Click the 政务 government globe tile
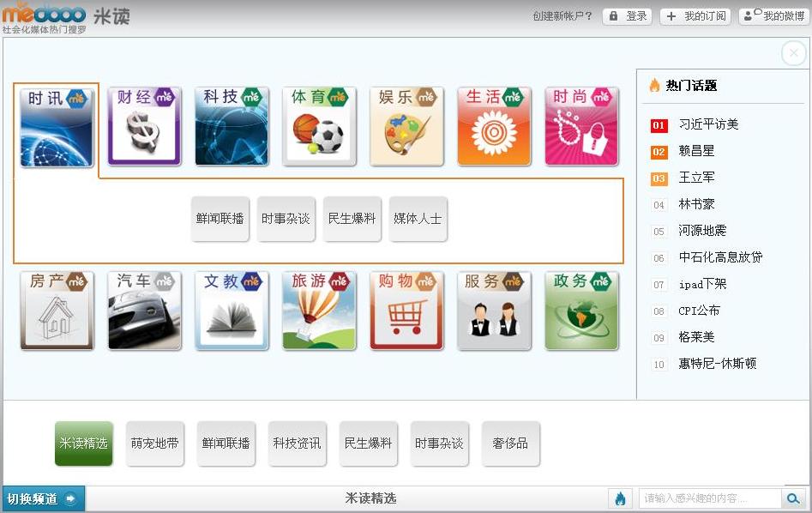The image size is (812, 513). [x=581, y=311]
